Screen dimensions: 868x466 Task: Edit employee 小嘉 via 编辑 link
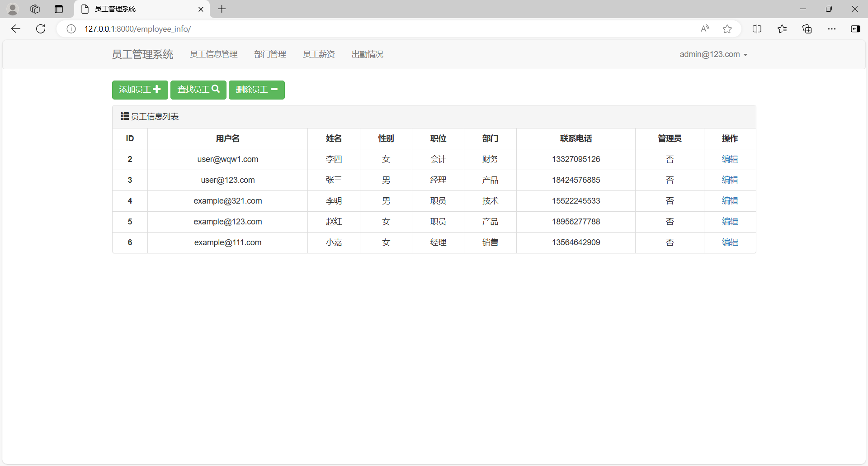730,243
